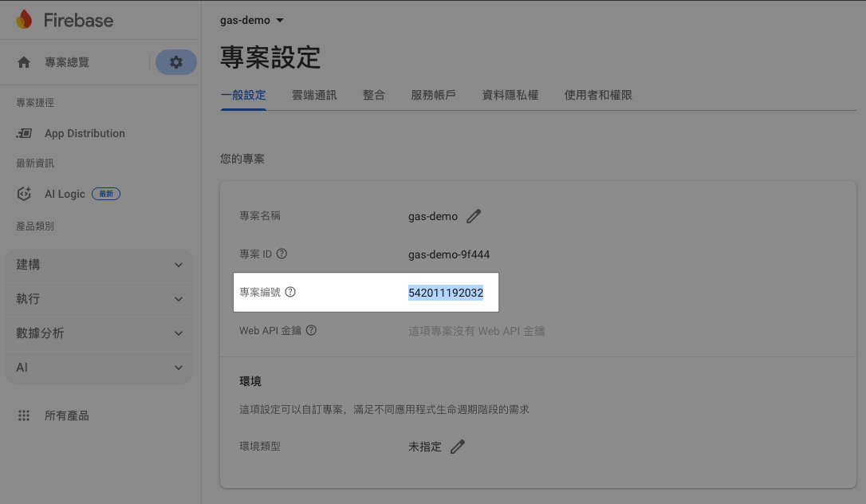Screen dimensions: 866x504
Task: Switch to the 整合 tab
Action: coord(374,95)
